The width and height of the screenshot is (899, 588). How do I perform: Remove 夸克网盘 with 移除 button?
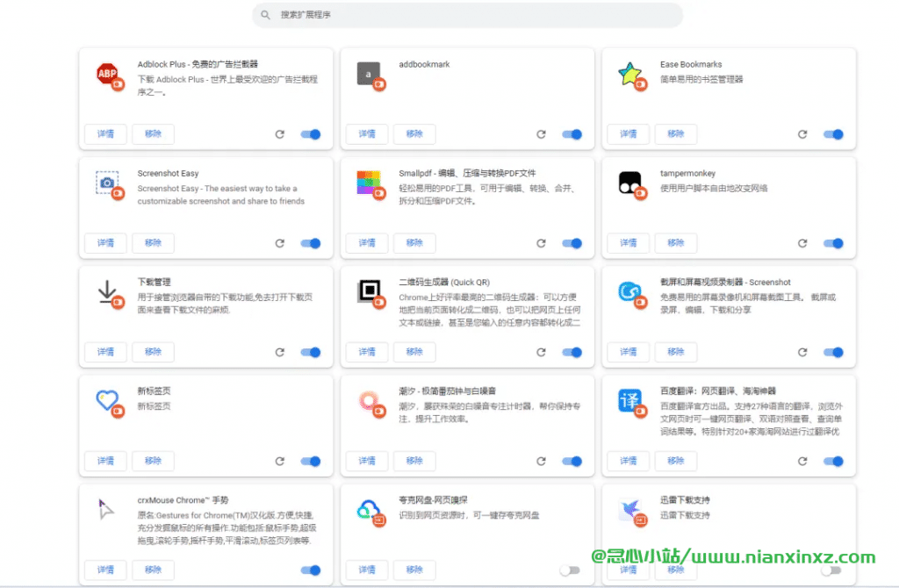coord(414,570)
